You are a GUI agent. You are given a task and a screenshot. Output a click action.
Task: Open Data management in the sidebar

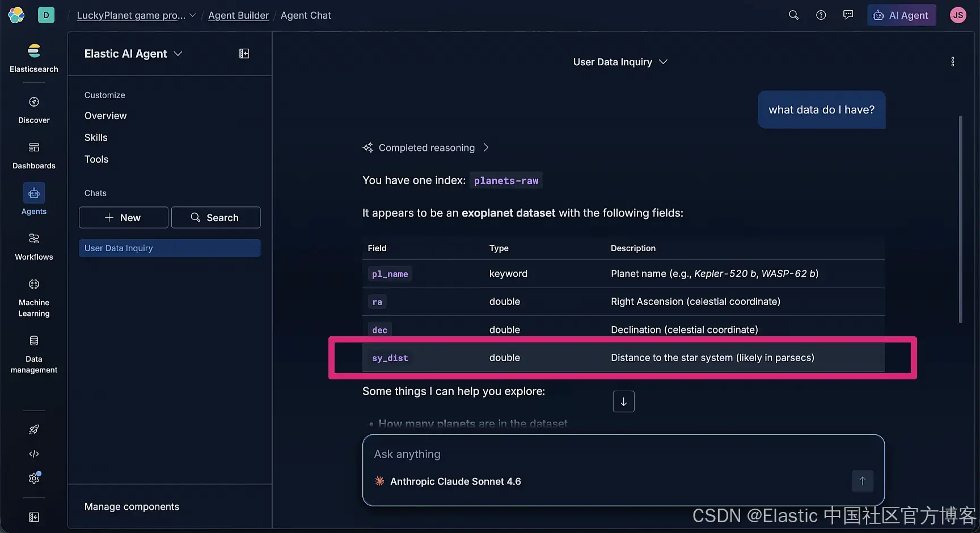tap(34, 354)
